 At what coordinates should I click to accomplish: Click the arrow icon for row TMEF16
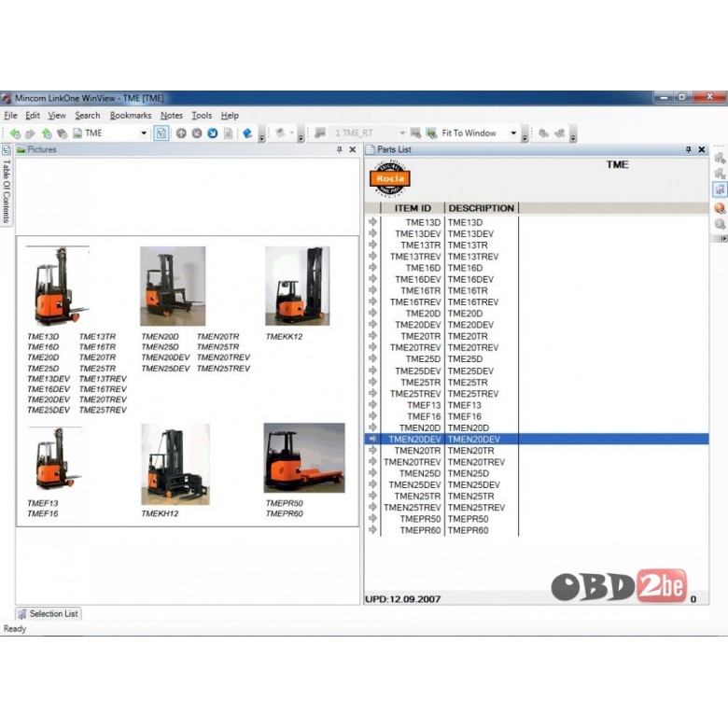coord(372,416)
